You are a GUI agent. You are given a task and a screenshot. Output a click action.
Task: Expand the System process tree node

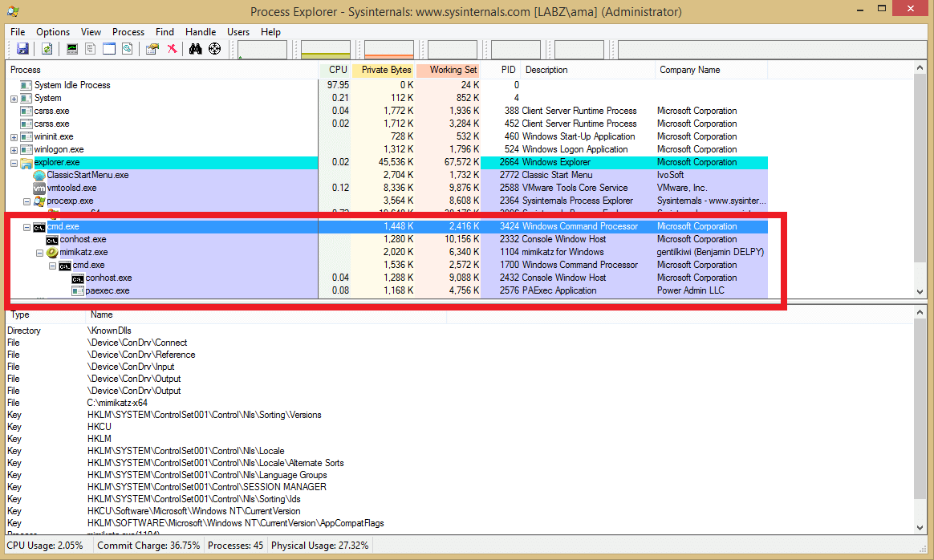tap(14, 99)
